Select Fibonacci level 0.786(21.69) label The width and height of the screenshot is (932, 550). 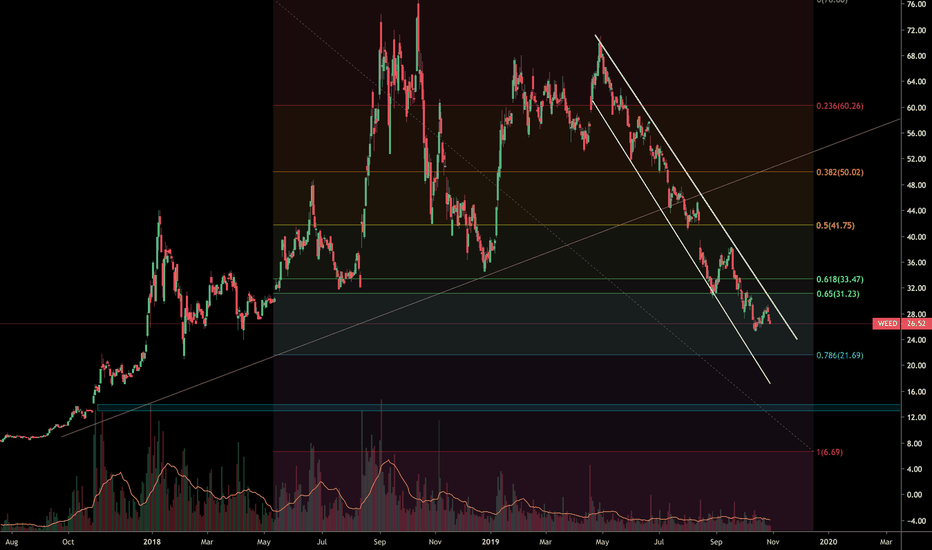[839, 355]
